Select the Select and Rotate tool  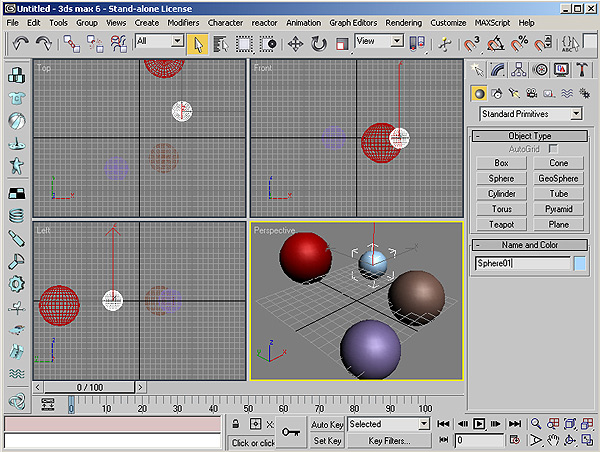coord(319,43)
